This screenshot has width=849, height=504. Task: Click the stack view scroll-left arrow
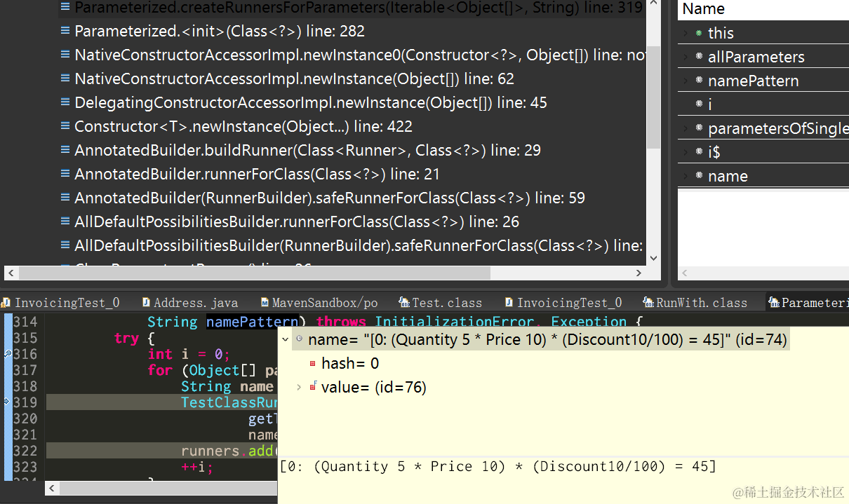(x=11, y=273)
